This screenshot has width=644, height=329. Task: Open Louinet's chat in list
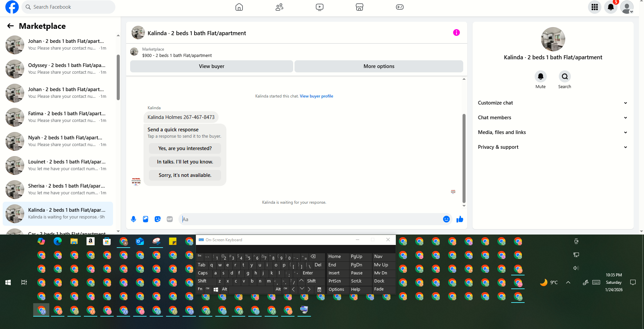click(x=58, y=165)
